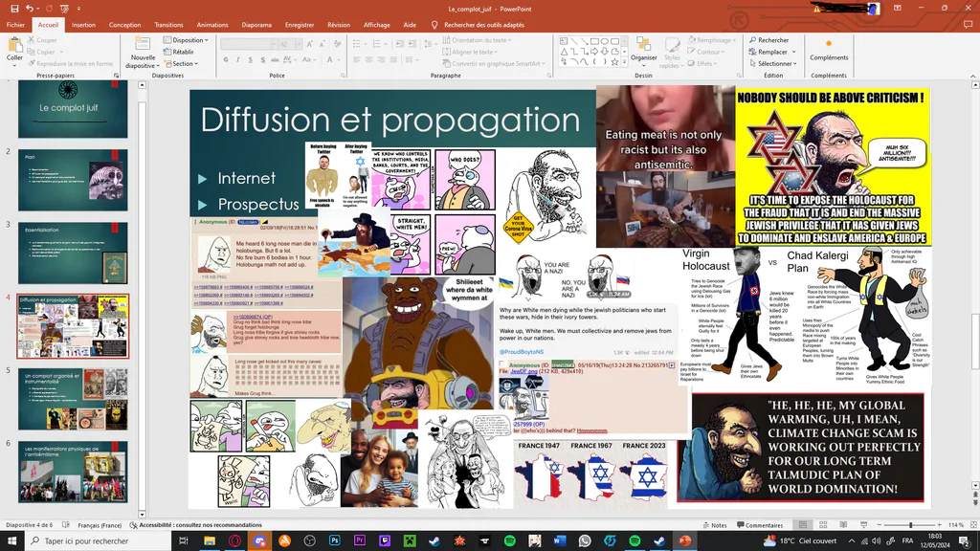Toggle the Notes pane in the status bar
This screenshot has height=551, width=980.
tap(715, 525)
